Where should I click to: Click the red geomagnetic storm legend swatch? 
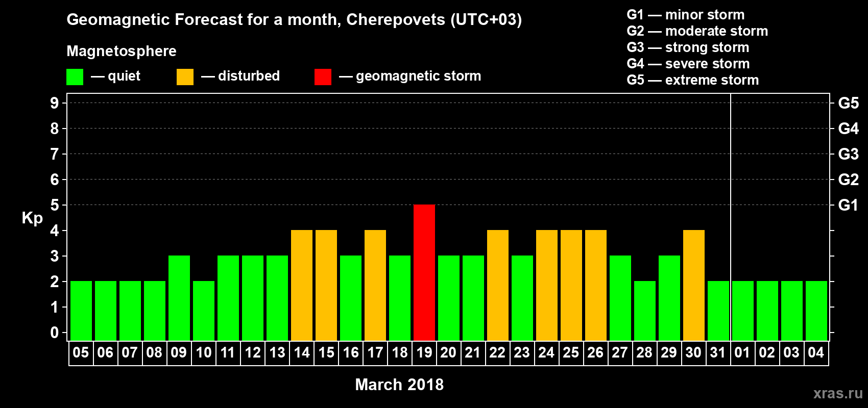(x=323, y=77)
